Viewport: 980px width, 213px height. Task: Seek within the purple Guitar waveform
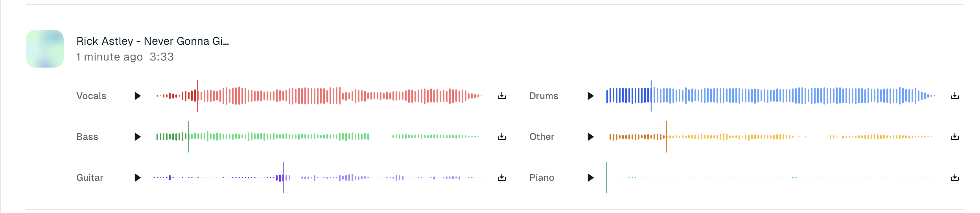point(354,178)
